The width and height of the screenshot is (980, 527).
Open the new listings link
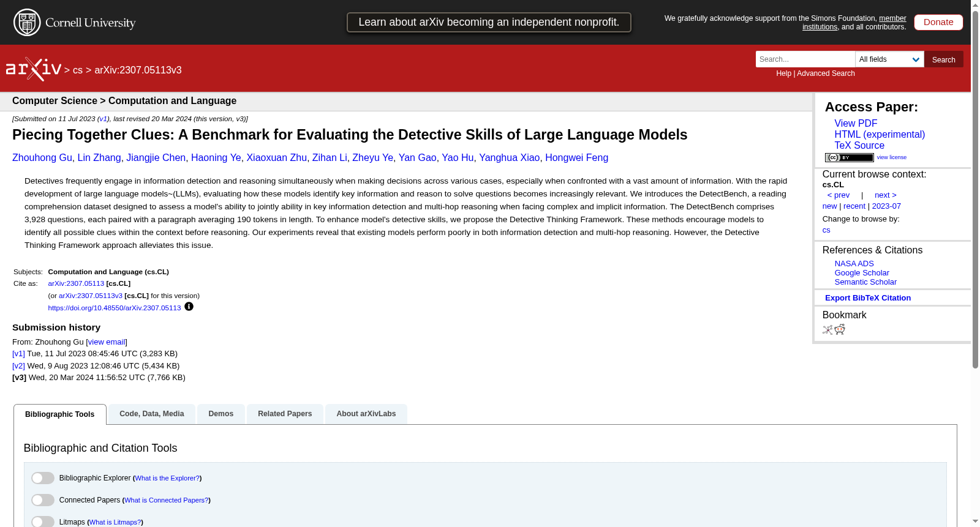point(829,206)
